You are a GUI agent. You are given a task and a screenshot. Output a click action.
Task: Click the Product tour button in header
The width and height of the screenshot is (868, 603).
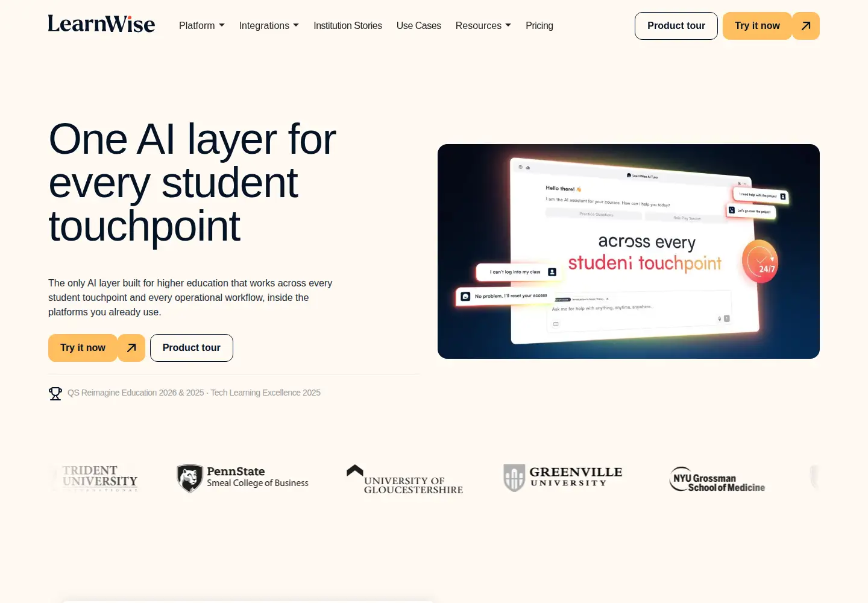[x=676, y=26]
